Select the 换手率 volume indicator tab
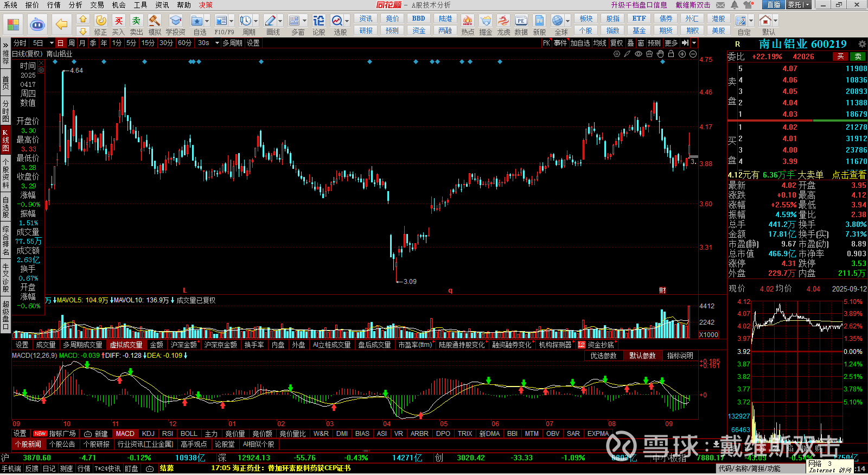 click(x=254, y=345)
